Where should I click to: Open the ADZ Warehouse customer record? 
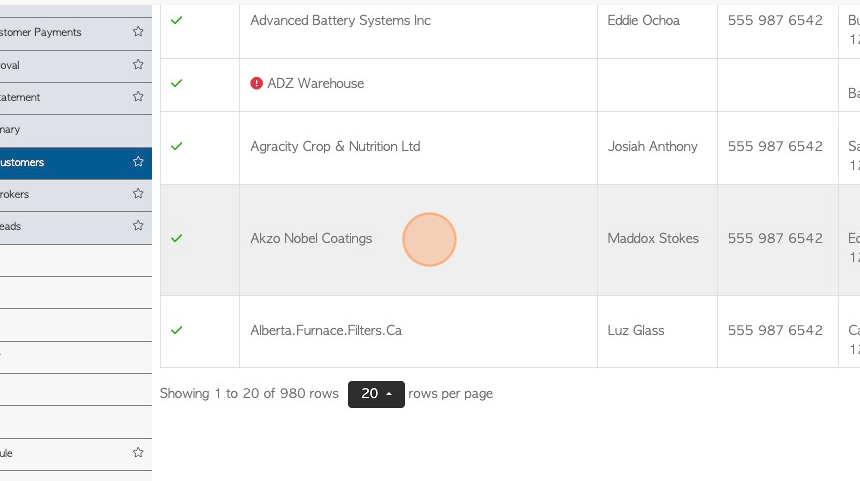pos(315,83)
